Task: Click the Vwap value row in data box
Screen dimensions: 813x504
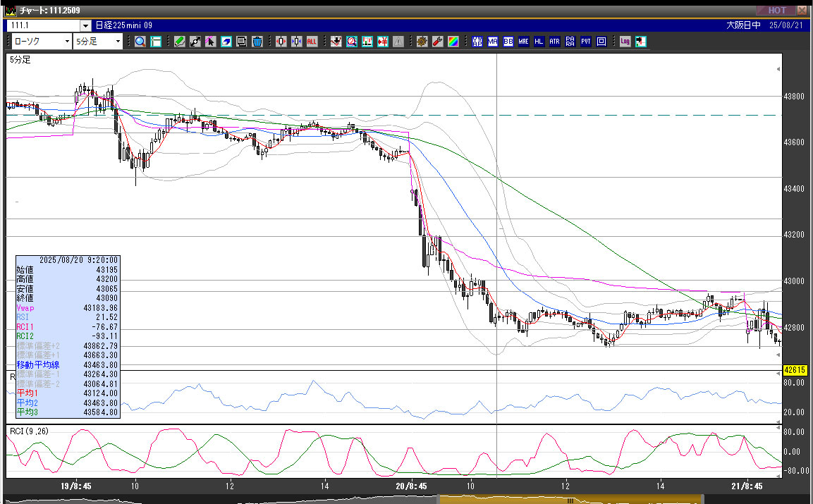Action: 68,308
